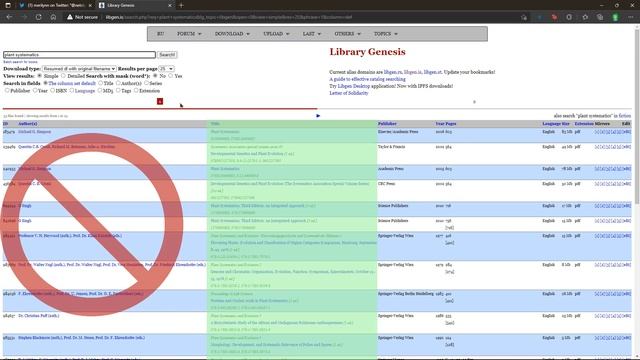Open a new tab with the plus icon
Viewport: 640px width, 360px height.
tap(181, 5)
